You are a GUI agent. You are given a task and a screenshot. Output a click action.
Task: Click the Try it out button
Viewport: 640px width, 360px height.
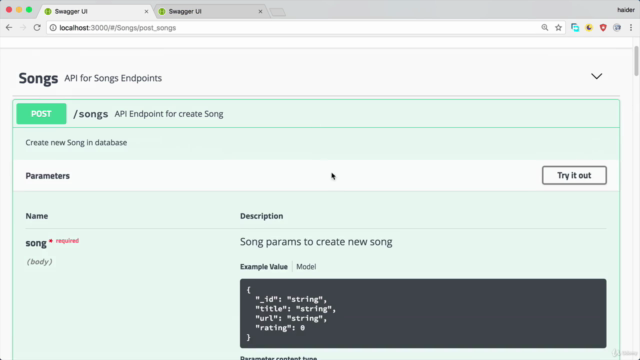coord(574,176)
